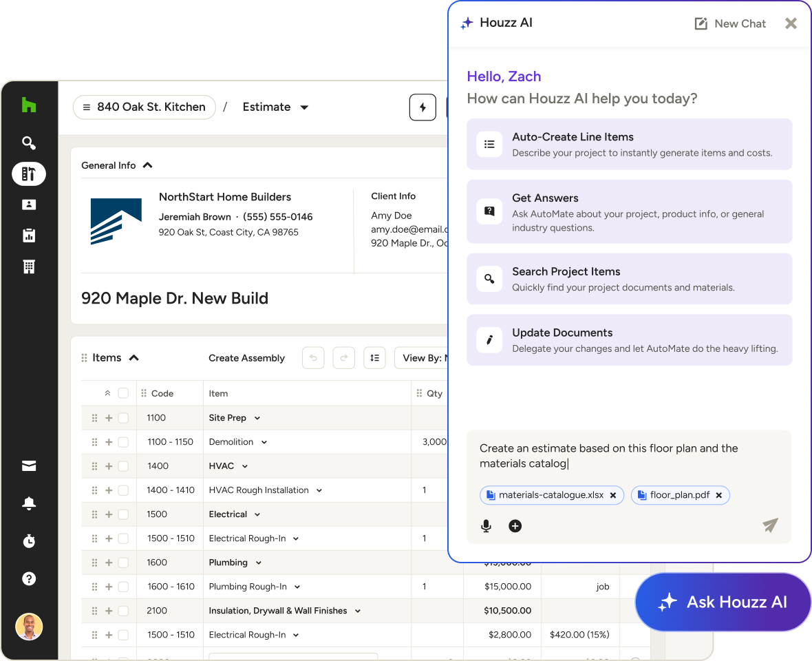Click the Ask Houzz AI button
812x661 pixels.
coord(723,602)
